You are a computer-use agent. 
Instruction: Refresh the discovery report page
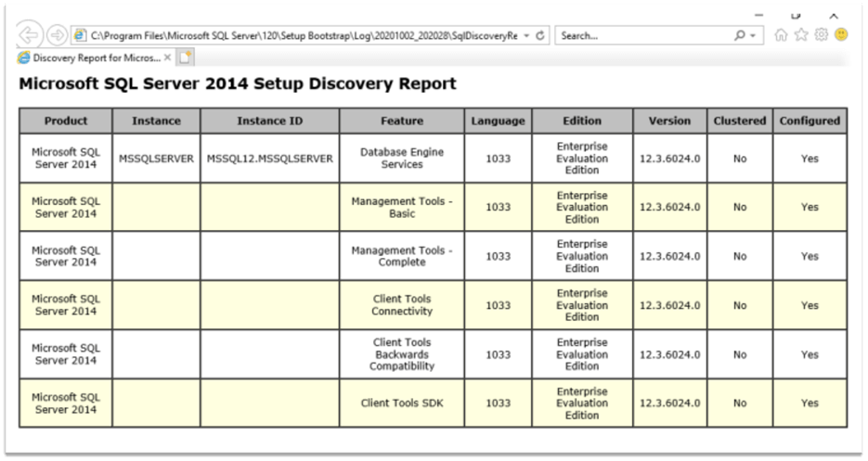[x=540, y=35]
